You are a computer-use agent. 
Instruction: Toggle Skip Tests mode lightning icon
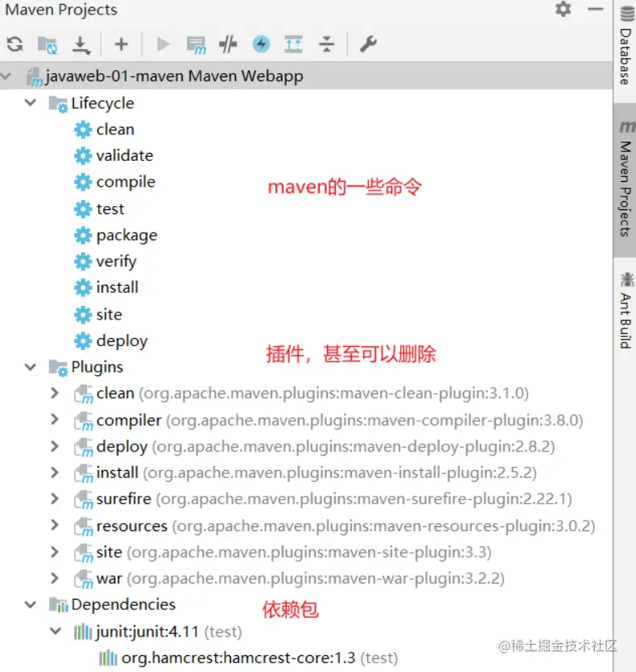[x=261, y=44]
